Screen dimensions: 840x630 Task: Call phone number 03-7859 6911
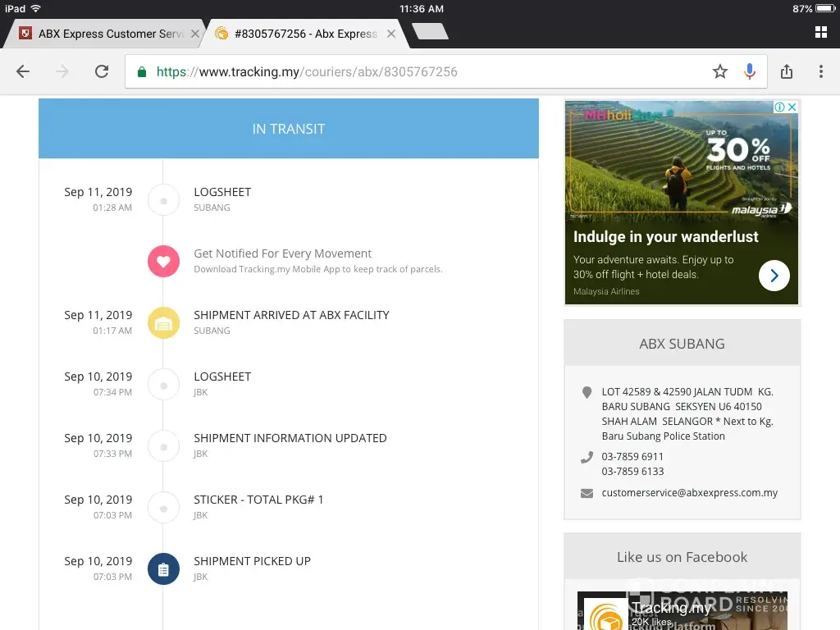632,457
